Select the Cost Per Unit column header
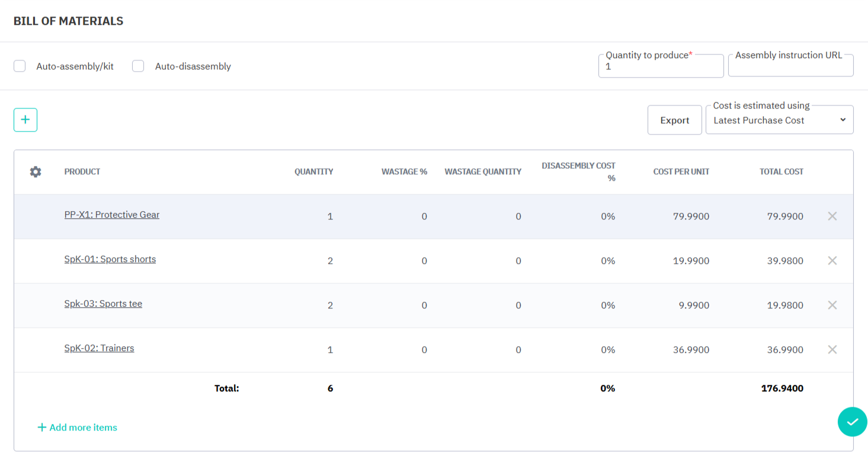 click(681, 172)
